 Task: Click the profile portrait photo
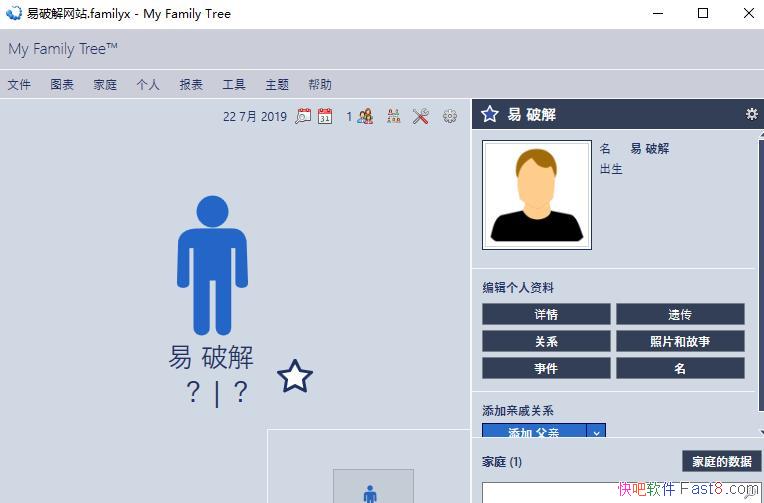tap(537, 195)
